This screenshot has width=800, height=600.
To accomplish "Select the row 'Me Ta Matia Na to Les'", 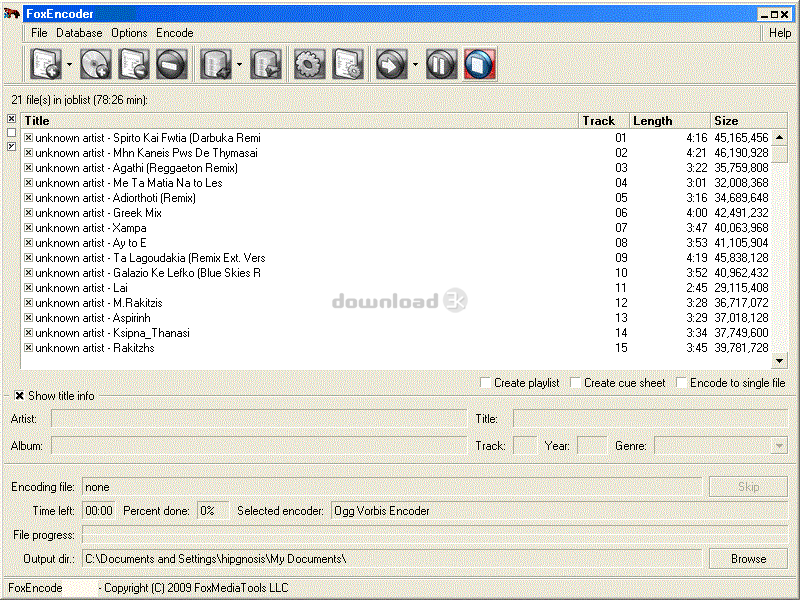I will tap(396, 183).
